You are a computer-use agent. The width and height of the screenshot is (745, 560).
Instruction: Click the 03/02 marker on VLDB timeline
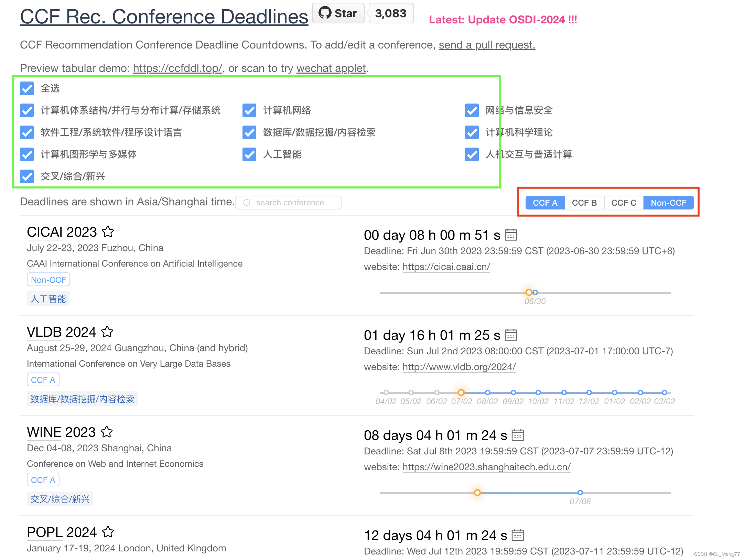click(665, 392)
